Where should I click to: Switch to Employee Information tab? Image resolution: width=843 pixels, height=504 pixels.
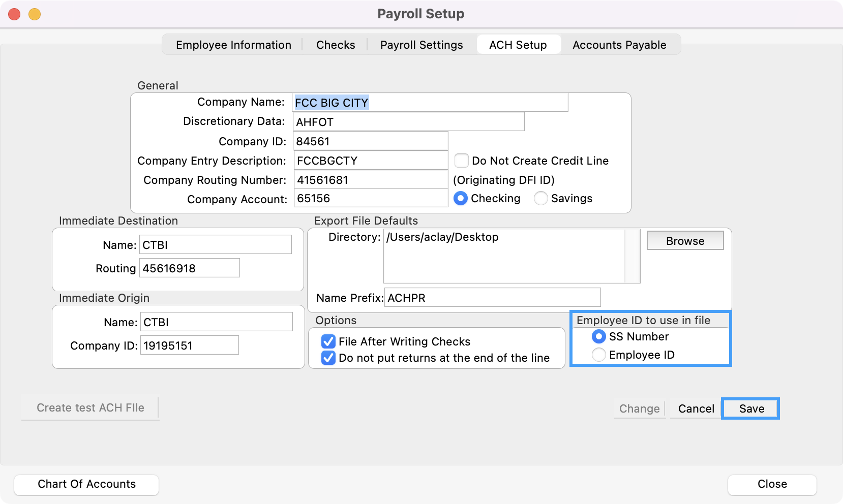233,45
